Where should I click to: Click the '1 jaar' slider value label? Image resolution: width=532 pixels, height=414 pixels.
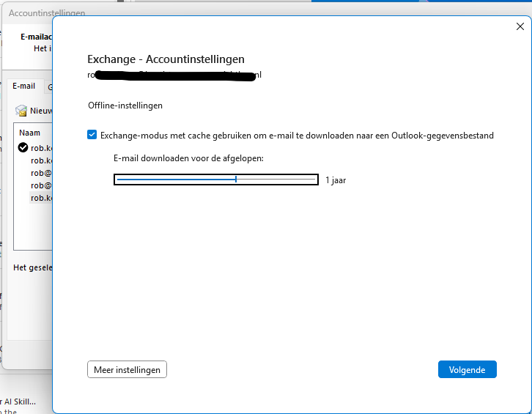tap(336, 180)
